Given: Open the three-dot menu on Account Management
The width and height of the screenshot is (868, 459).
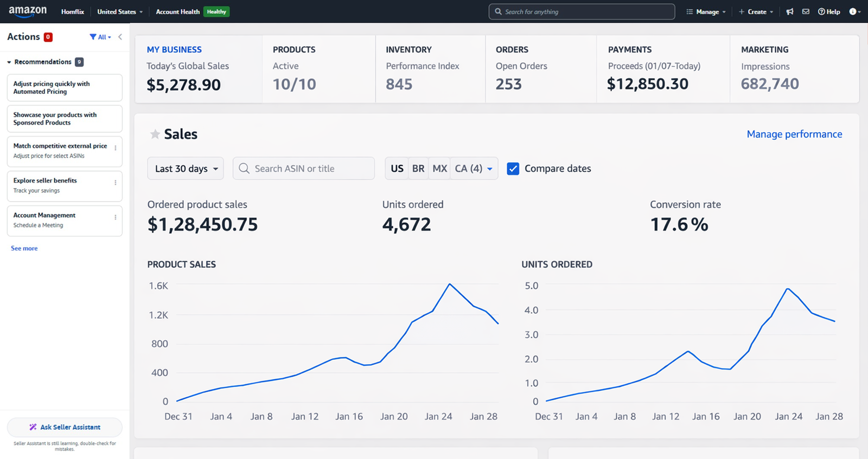Looking at the screenshot, I should pyautogui.click(x=116, y=217).
